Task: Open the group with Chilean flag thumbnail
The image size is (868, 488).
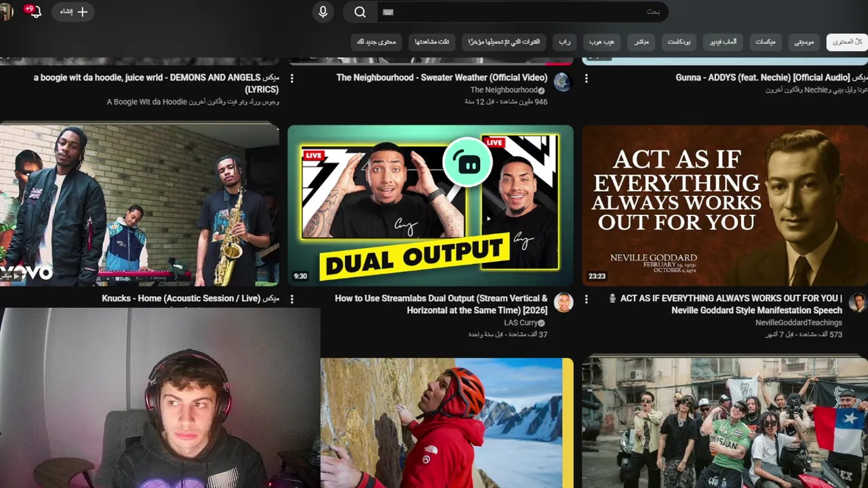Action: 725,423
